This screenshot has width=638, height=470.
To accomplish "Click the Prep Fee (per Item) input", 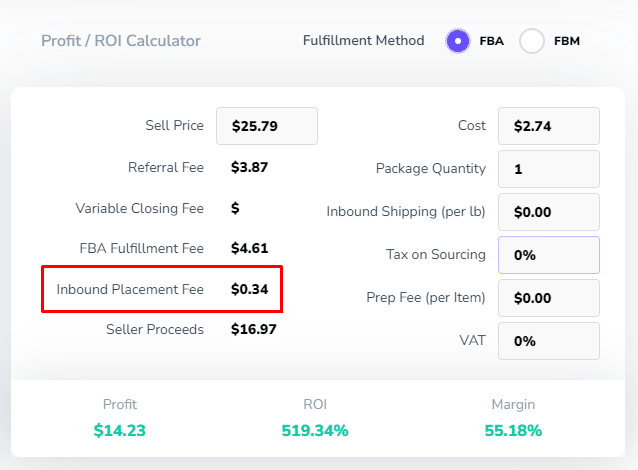I will click(x=548, y=298).
